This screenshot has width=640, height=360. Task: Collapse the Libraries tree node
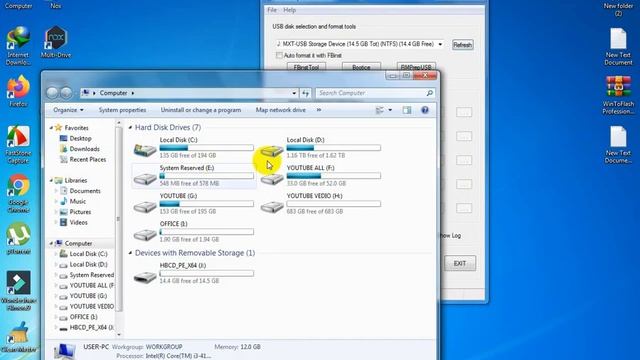click(x=51, y=180)
